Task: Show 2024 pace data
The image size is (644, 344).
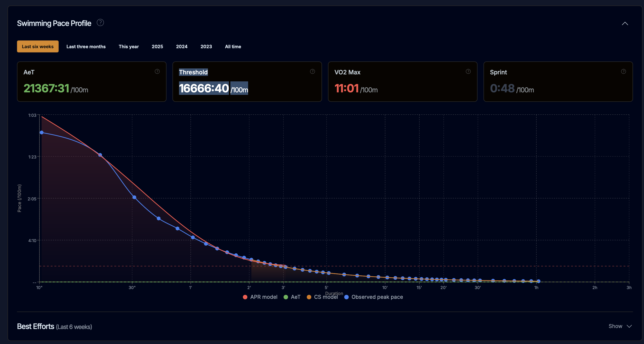Action: coord(181,46)
